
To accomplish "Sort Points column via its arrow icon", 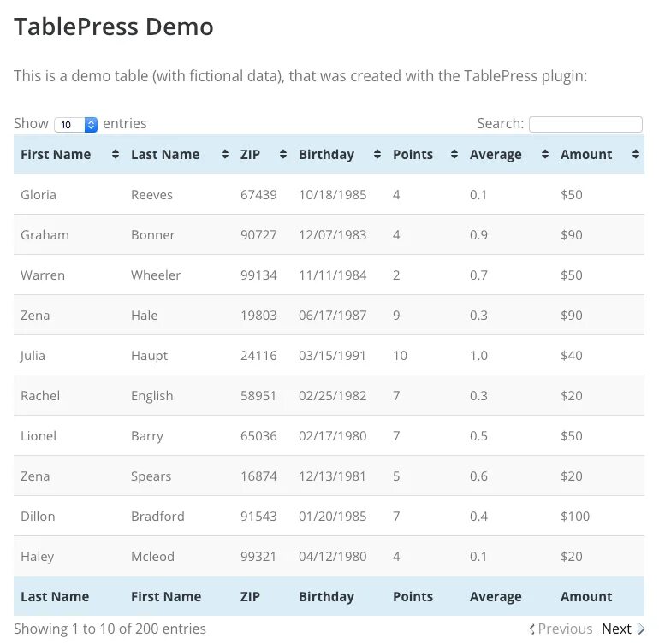I will [x=454, y=154].
